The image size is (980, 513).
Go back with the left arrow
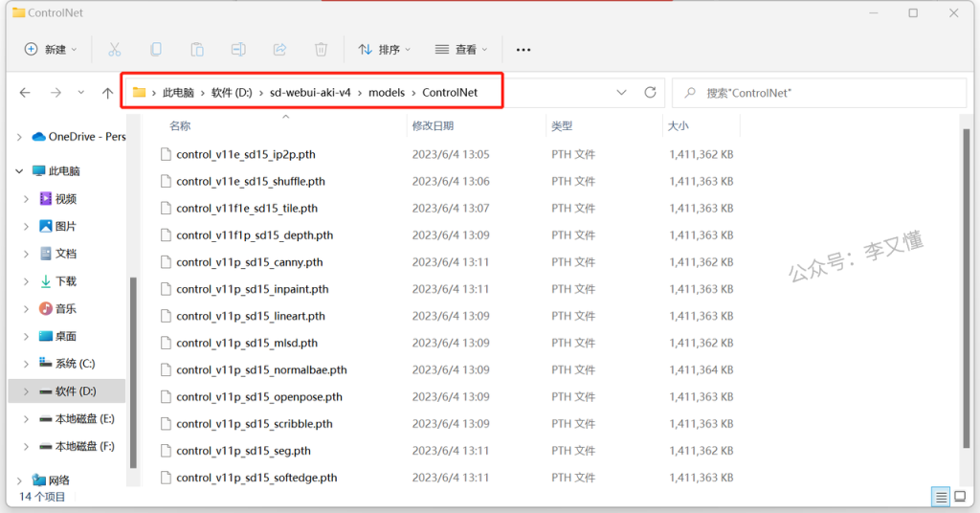[x=25, y=93]
